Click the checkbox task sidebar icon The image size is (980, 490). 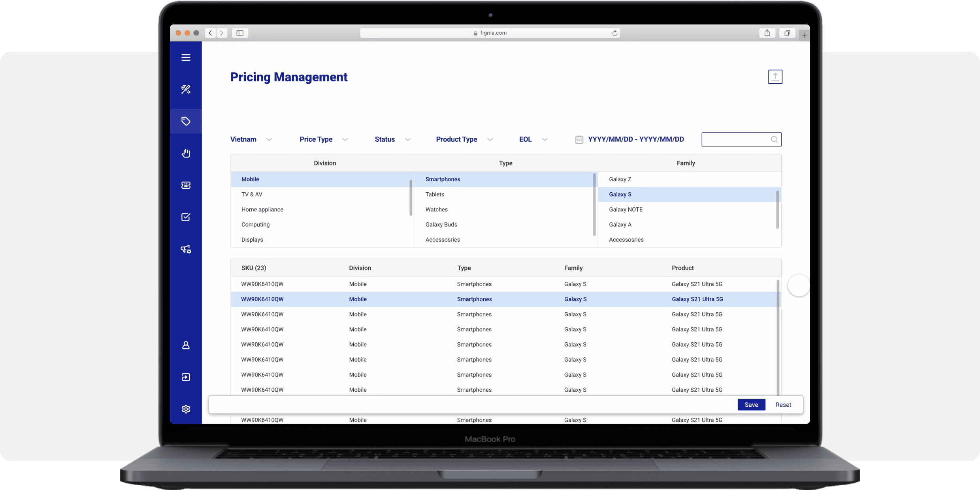(x=186, y=217)
